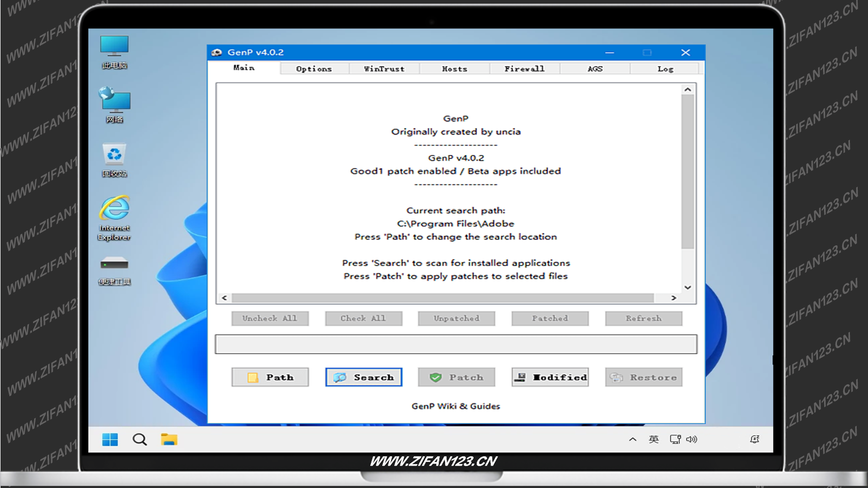Viewport: 868px width, 488px height.
Task: Close the GenP window
Action: pos(686,53)
